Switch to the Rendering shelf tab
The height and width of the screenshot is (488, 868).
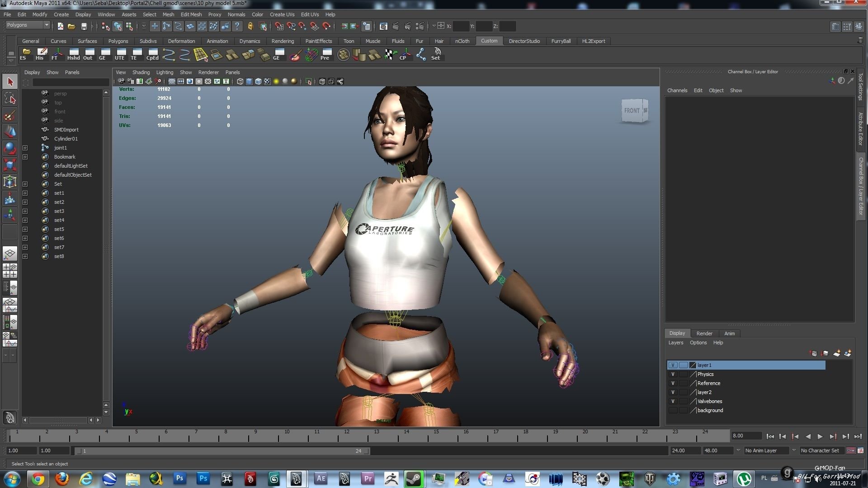[x=283, y=41]
